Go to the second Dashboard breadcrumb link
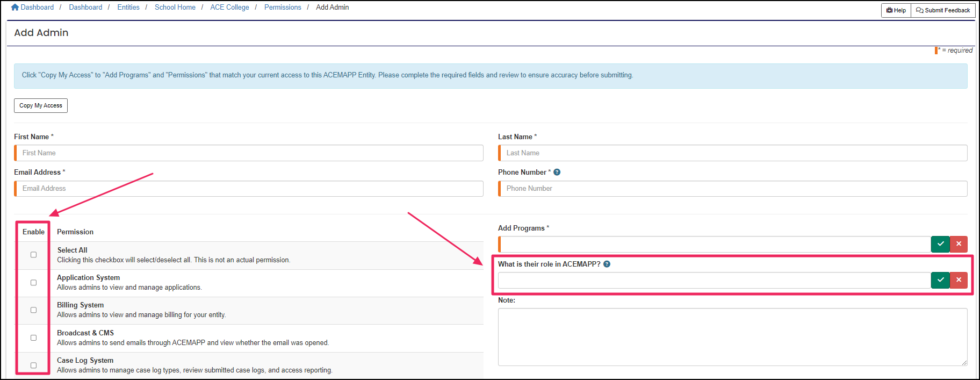This screenshot has width=980, height=380. coord(85,8)
